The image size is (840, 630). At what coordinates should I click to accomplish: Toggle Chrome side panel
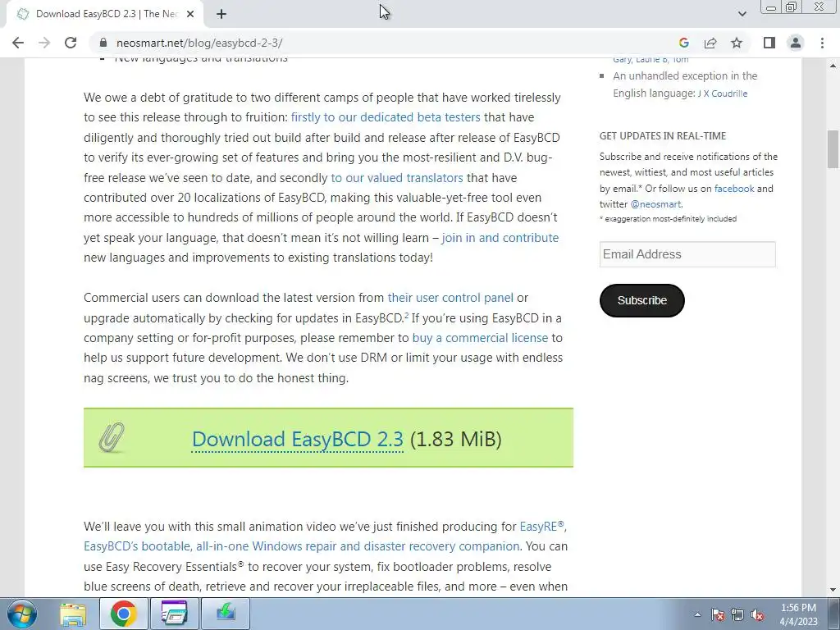pos(769,43)
